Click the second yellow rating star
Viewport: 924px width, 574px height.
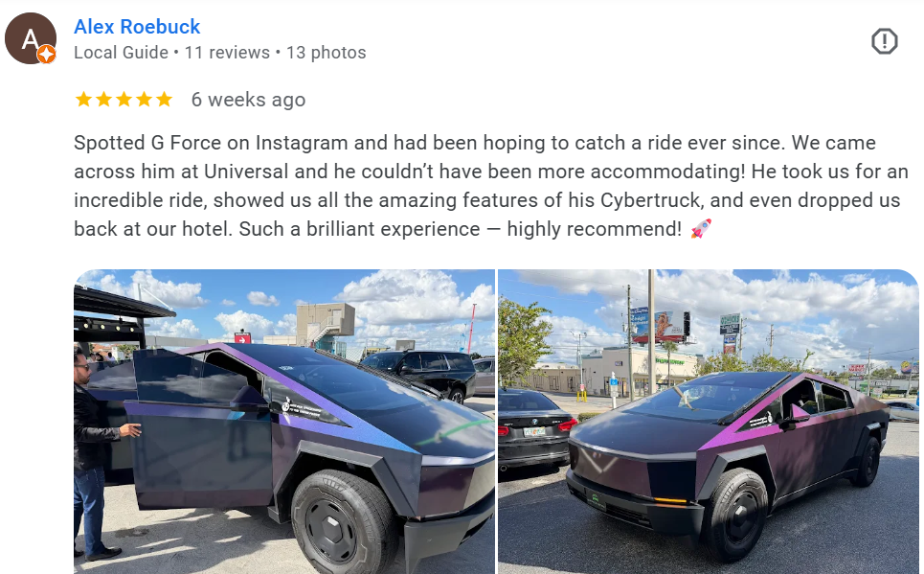(103, 99)
